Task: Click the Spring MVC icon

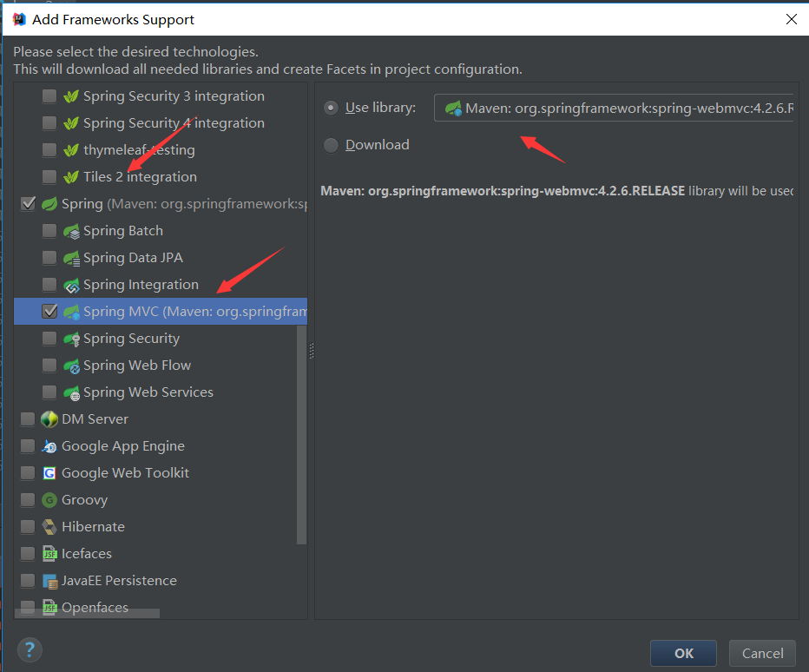Action: (x=72, y=312)
